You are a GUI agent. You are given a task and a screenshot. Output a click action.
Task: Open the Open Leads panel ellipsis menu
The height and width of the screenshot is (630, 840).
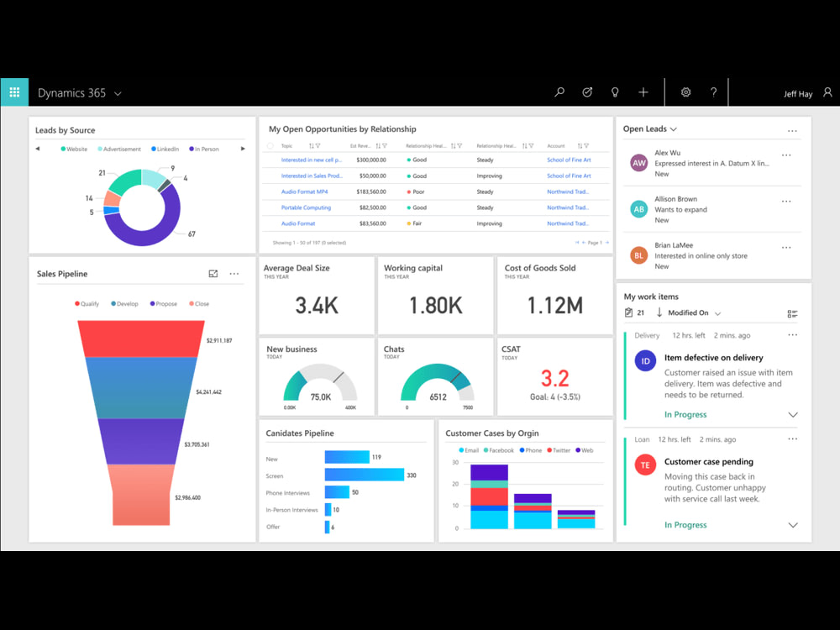[x=792, y=131]
